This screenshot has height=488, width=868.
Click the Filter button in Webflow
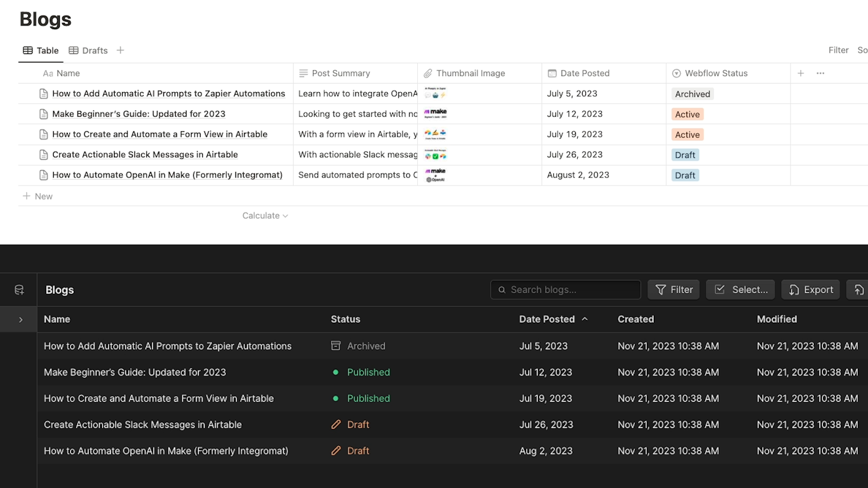click(674, 290)
